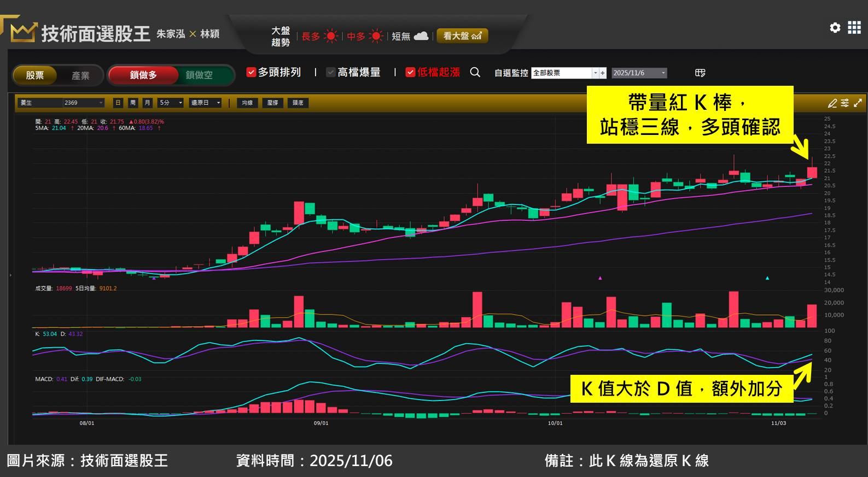
Task: Toggle the 高檔爆量 checkbox
Action: point(331,72)
